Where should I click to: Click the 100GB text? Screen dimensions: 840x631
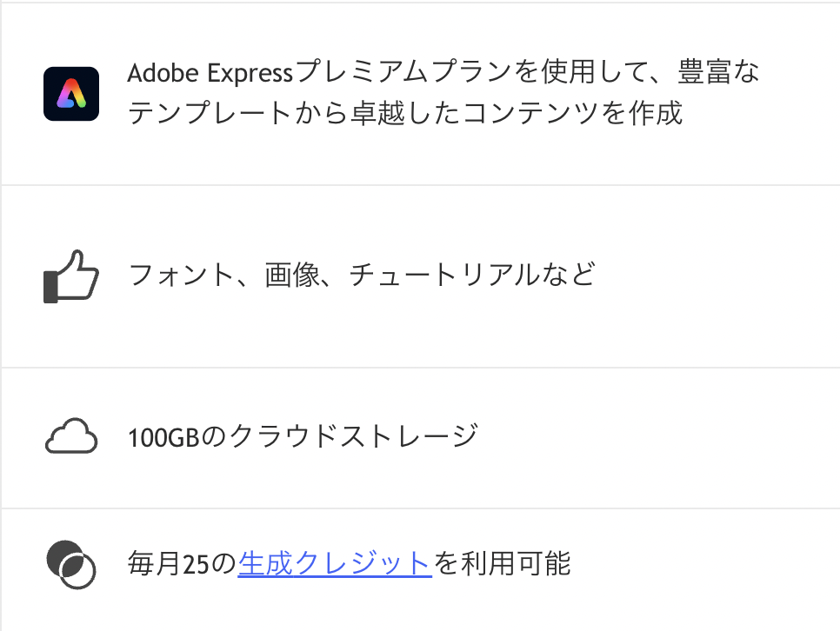point(163,437)
